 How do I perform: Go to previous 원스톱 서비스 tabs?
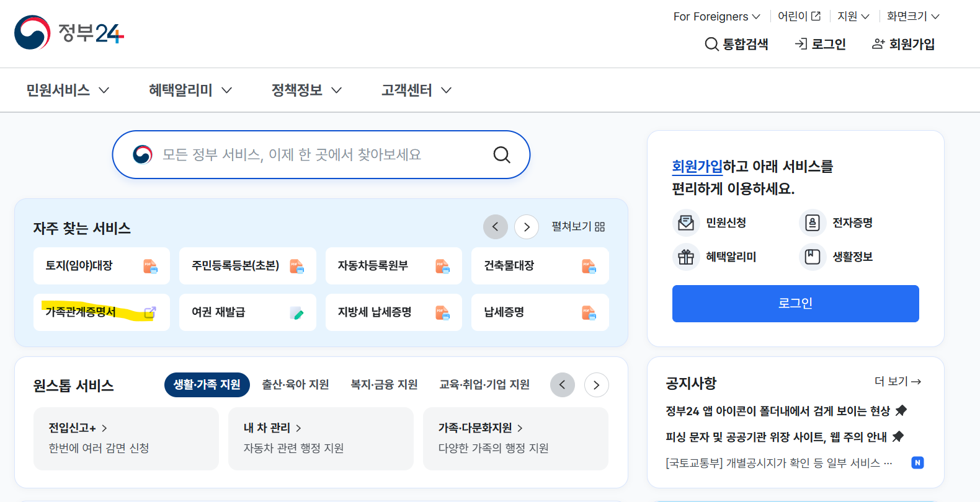[563, 385]
